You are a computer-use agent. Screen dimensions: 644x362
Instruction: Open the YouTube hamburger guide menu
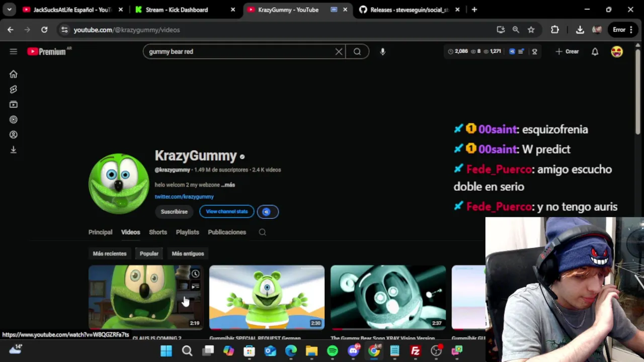[14, 51]
